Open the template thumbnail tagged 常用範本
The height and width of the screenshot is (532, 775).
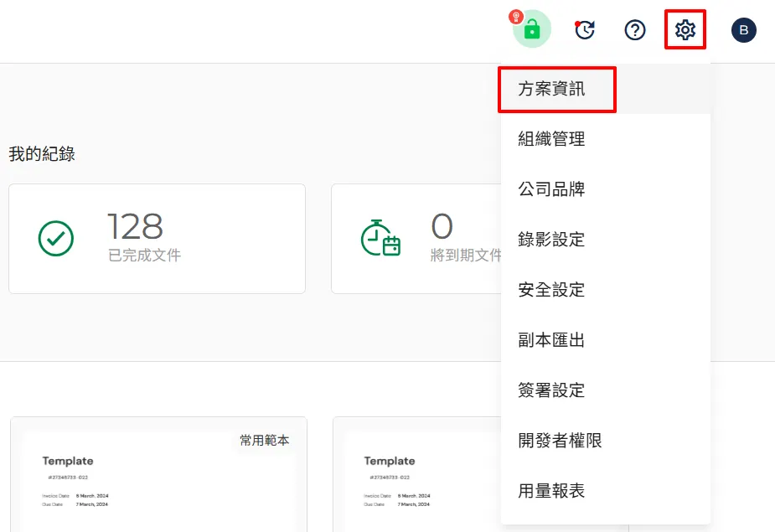click(158, 478)
